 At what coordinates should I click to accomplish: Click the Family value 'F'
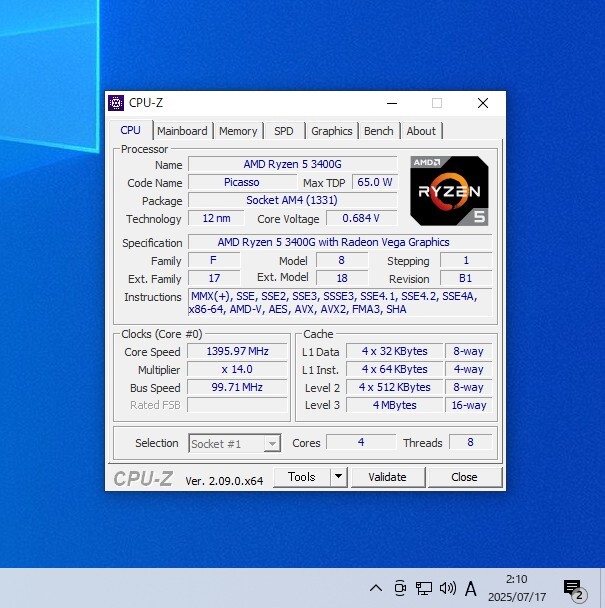(214, 260)
